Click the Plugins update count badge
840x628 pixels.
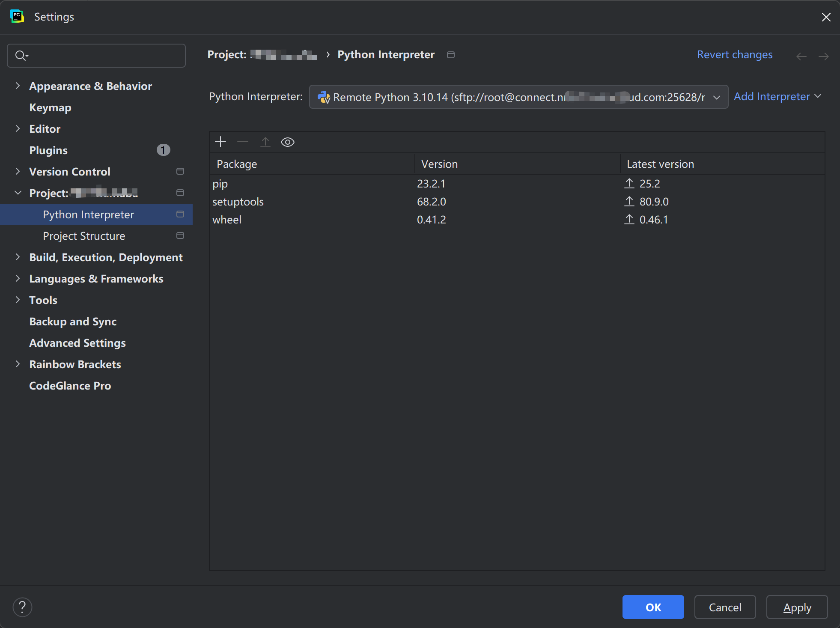pyautogui.click(x=163, y=150)
